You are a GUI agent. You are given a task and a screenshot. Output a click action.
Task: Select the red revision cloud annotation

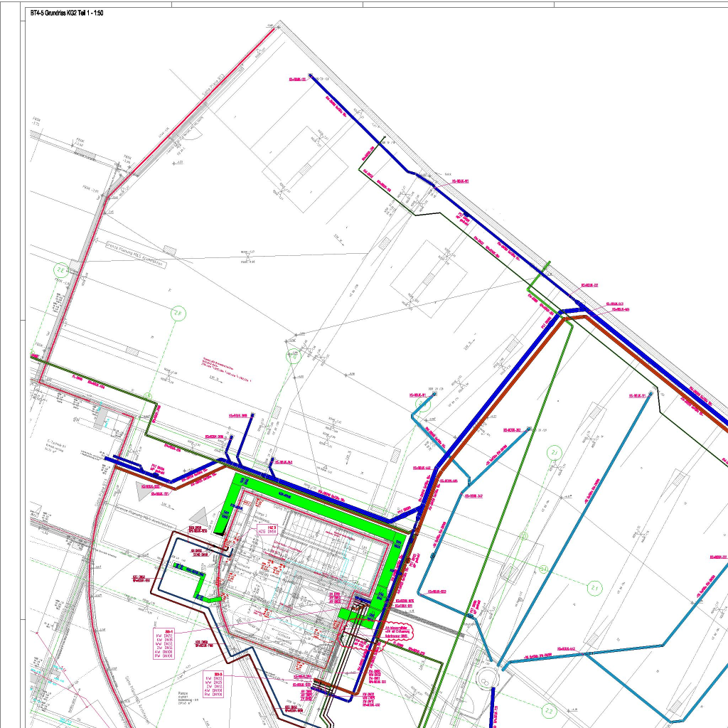tap(398, 632)
